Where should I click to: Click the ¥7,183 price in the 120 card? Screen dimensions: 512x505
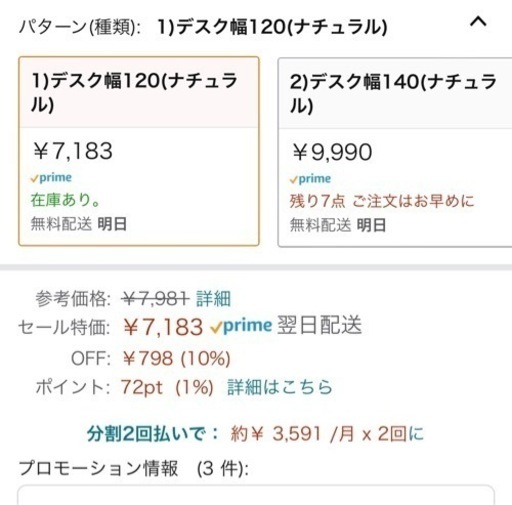click(x=73, y=151)
